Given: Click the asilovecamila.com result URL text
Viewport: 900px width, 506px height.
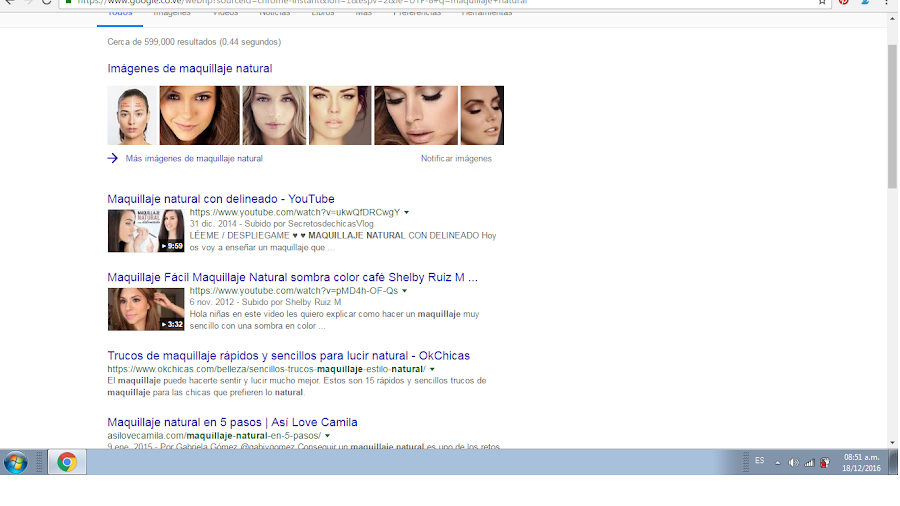Looking at the screenshot, I should pyautogui.click(x=214, y=435).
